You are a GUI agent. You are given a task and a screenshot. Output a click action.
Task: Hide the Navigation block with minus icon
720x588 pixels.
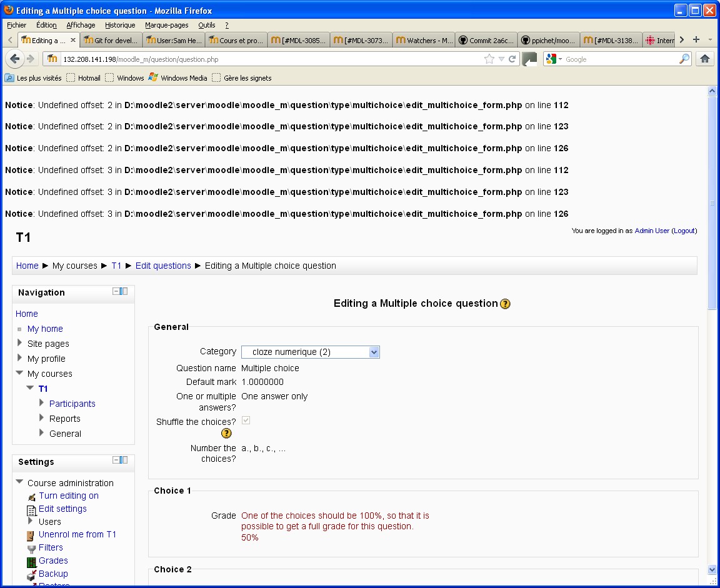click(117, 291)
